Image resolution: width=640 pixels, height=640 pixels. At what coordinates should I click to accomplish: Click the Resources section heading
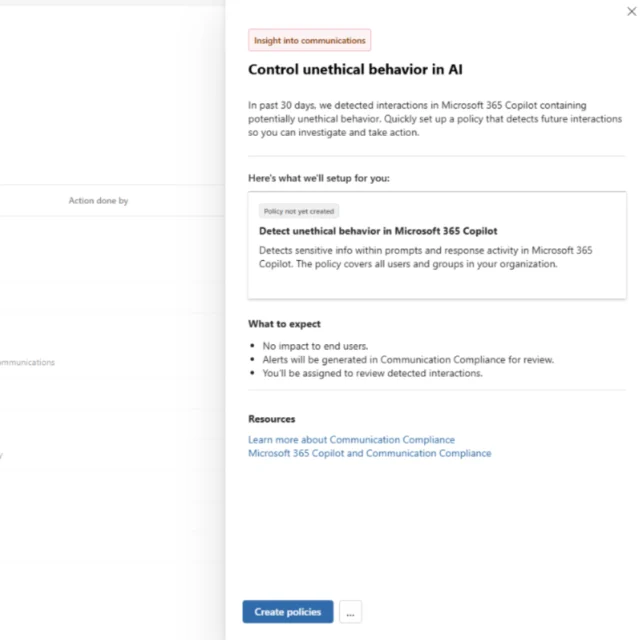click(x=271, y=419)
